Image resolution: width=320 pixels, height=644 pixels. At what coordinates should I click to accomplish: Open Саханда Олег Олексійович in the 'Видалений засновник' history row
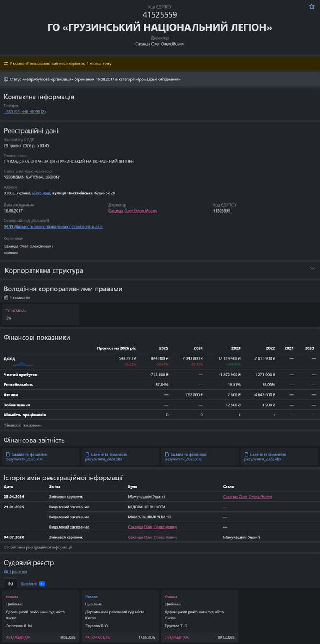(x=152, y=527)
